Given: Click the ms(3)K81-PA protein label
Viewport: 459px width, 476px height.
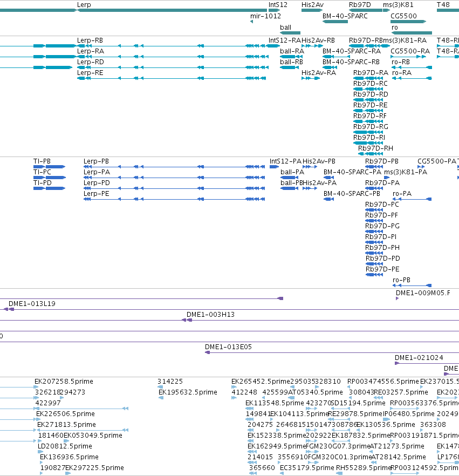Looking at the screenshot, I should tap(406, 172).
